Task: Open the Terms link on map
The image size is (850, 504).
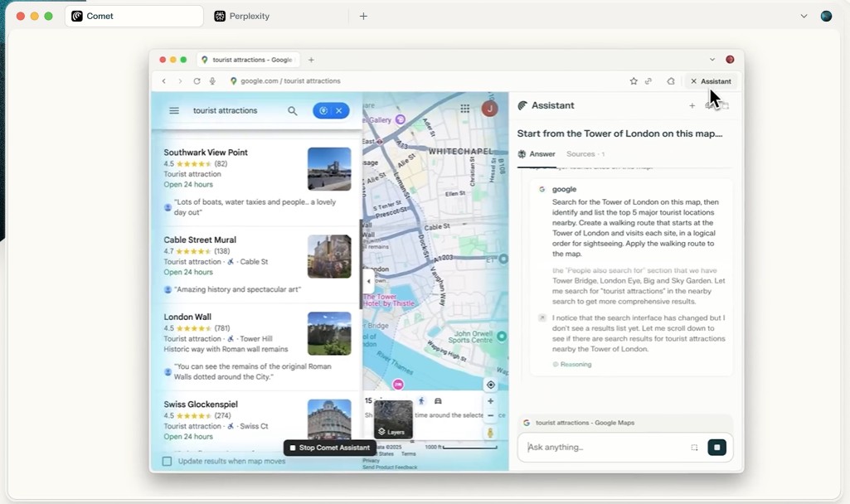Action: click(x=408, y=454)
